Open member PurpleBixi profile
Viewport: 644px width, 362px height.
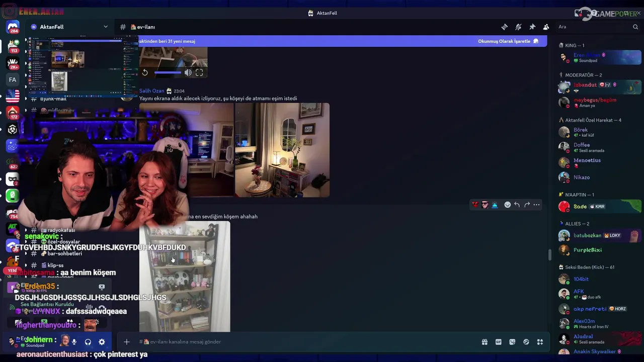coord(600,250)
